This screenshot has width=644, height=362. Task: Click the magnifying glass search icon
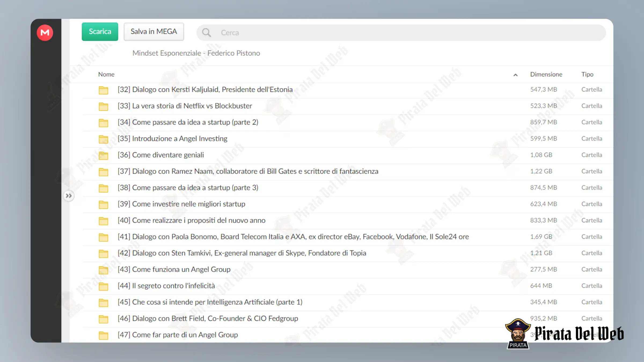206,32
